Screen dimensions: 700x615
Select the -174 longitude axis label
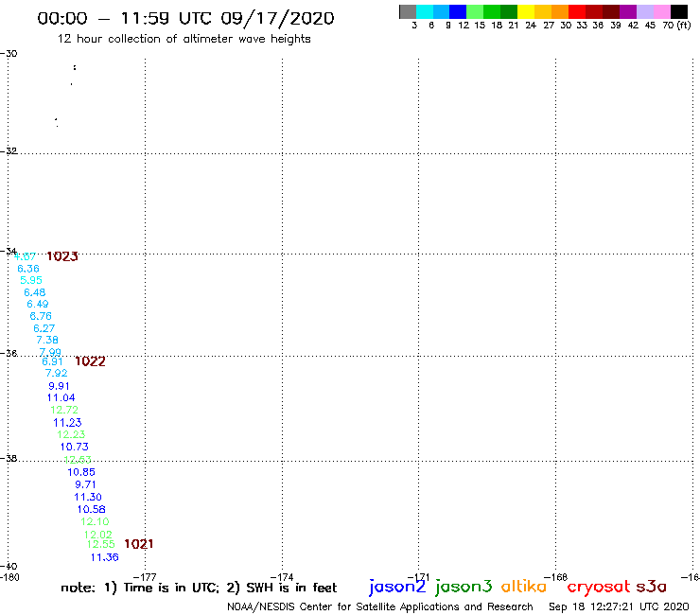[282, 577]
